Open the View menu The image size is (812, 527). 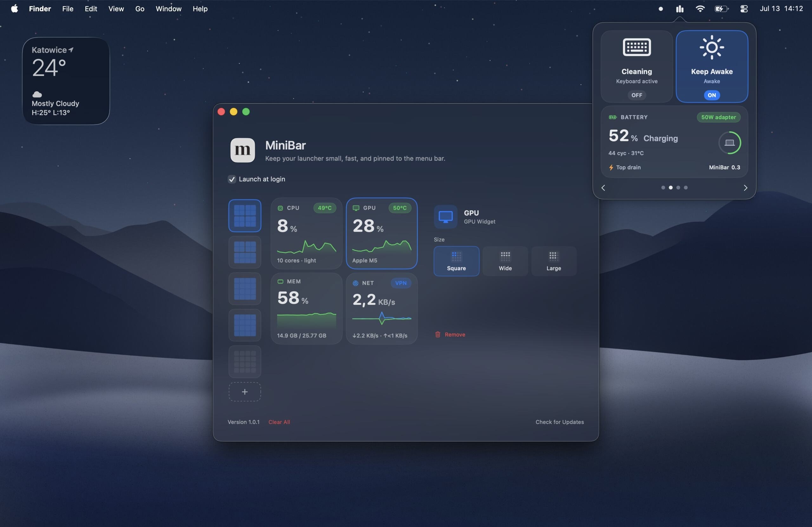click(116, 9)
